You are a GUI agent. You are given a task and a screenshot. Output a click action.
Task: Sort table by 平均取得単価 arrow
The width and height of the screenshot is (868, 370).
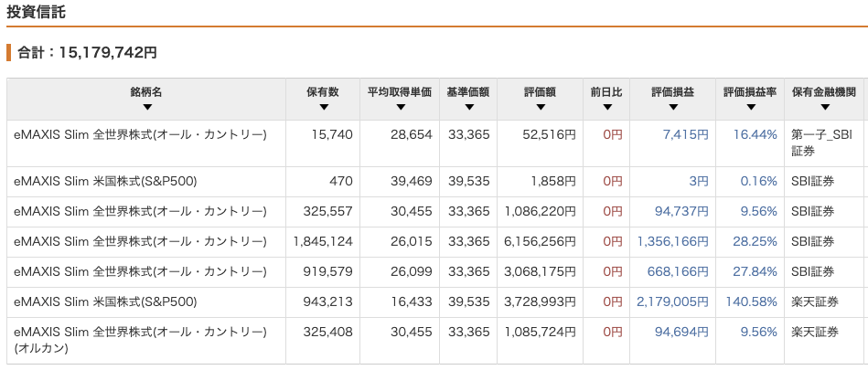[x=399, y=108]
